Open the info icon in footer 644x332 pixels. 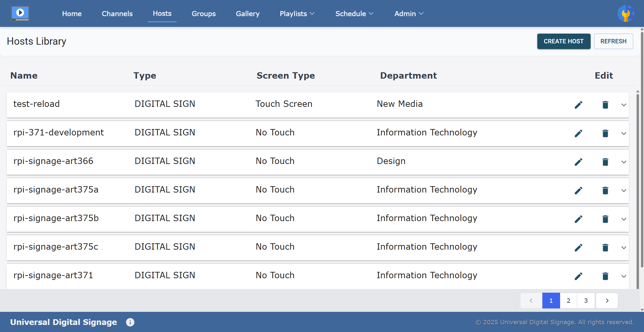point(130,322)
